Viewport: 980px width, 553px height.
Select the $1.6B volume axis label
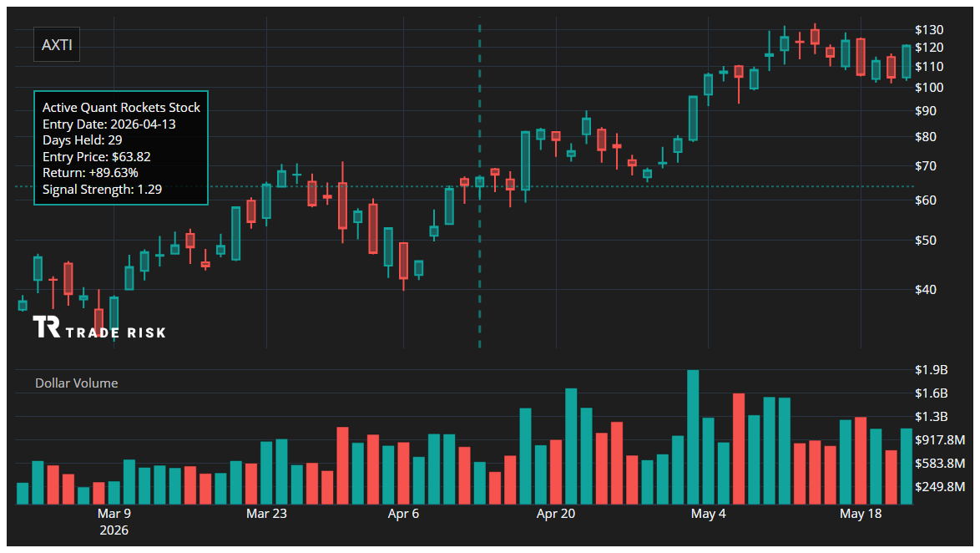932,393
